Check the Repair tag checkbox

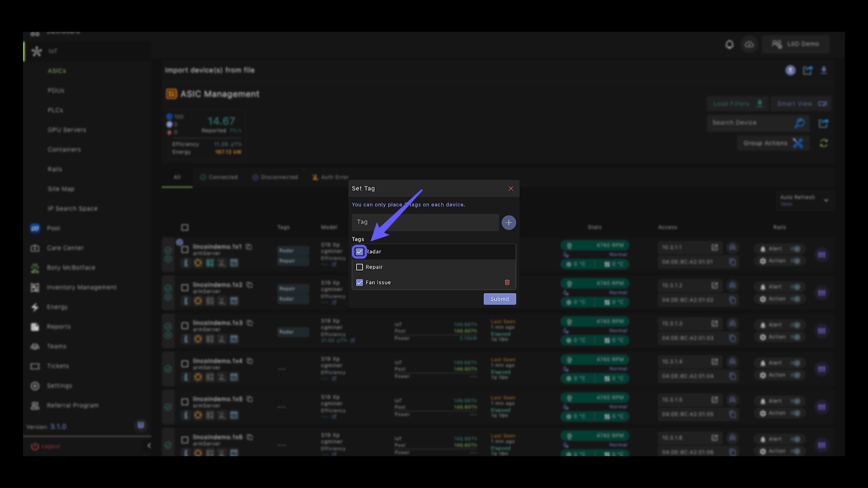click(359, 267)
